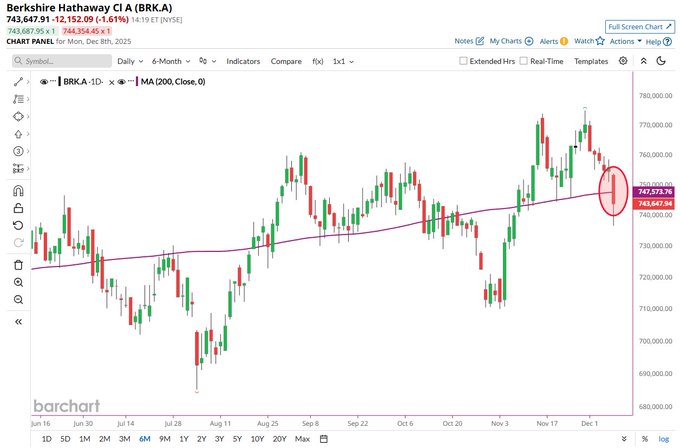The image size is (680, 448).
Task: Toggle the magnet snap mode
Action: point(18,191)
